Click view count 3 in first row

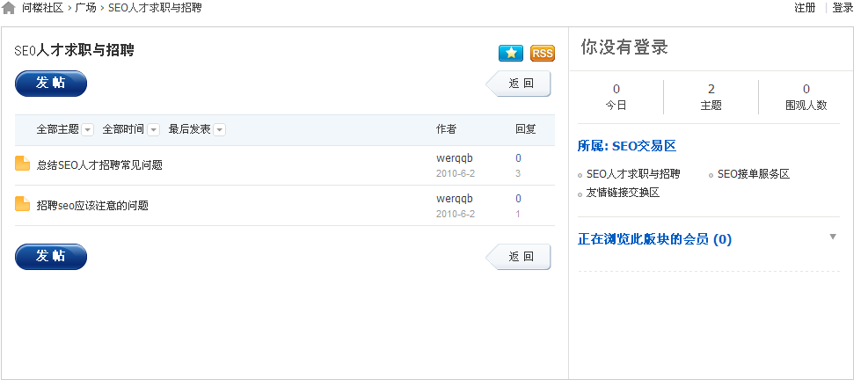(518, 174)
